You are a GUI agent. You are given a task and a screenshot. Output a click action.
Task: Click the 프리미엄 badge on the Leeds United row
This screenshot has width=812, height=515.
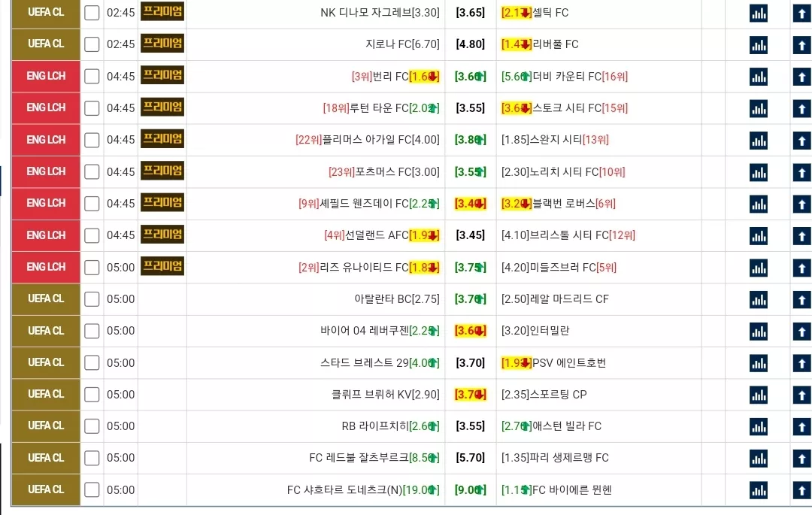coord(162,267)
